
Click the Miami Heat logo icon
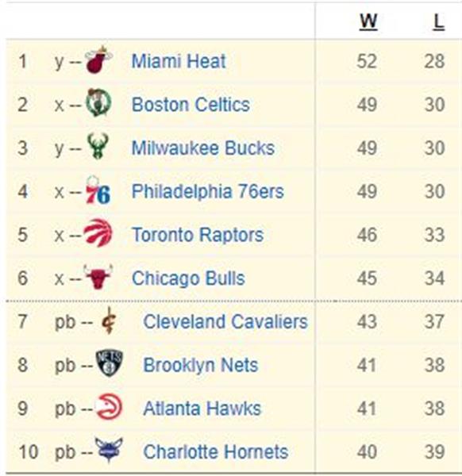[x=98, y=59]
